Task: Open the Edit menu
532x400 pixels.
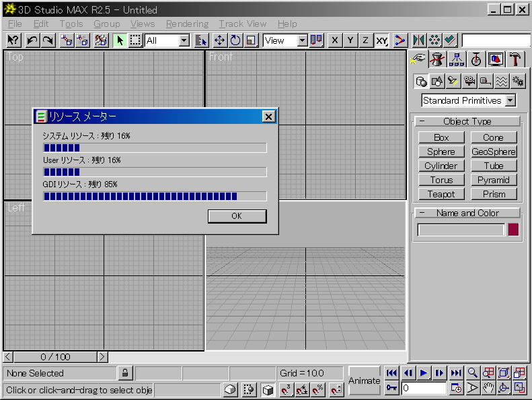Action: [41, 24]
